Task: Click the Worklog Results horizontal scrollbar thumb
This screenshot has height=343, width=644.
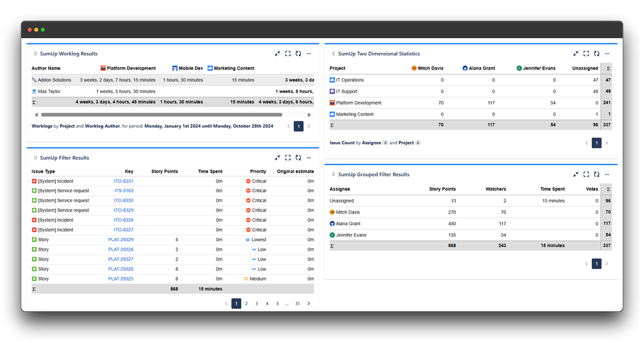Action: [x=161, y=115]
